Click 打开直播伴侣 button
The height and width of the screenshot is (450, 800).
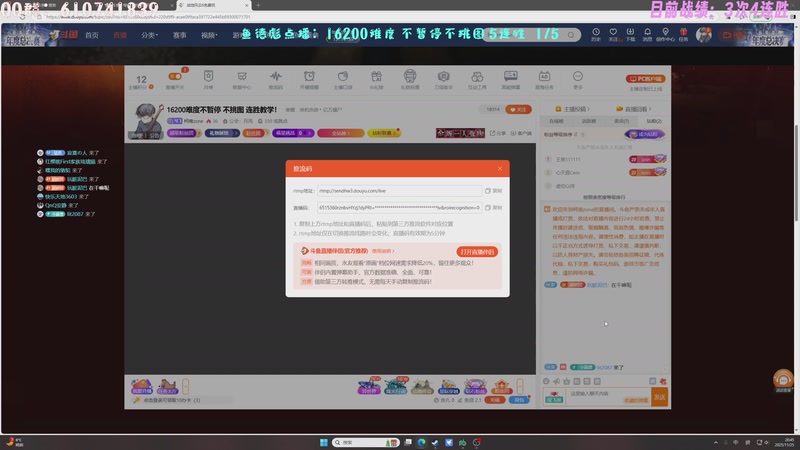(477, 252)
